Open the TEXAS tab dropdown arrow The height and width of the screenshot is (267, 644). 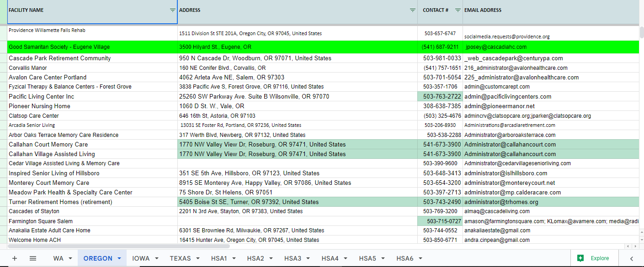(198, 258)
